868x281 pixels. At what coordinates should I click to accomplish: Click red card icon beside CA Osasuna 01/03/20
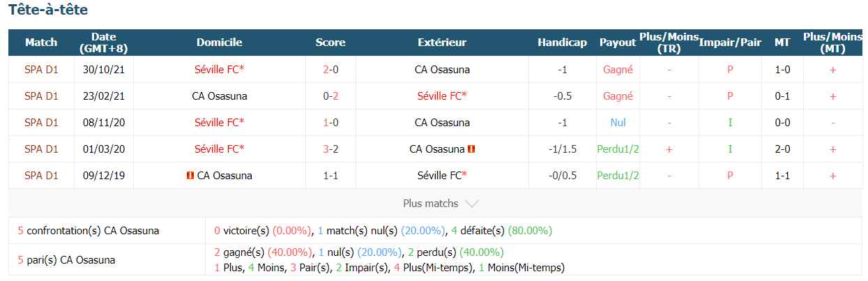[472, 149]
